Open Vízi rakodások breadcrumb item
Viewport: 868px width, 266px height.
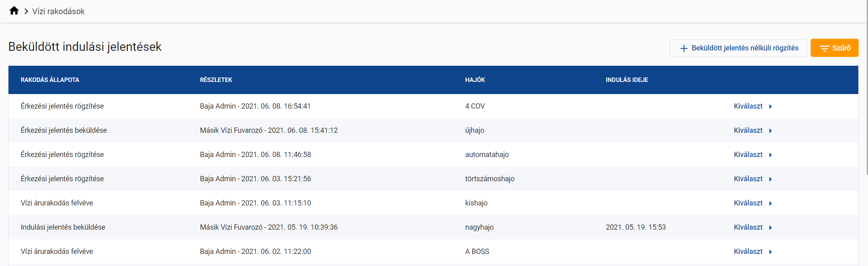[59, 11]
